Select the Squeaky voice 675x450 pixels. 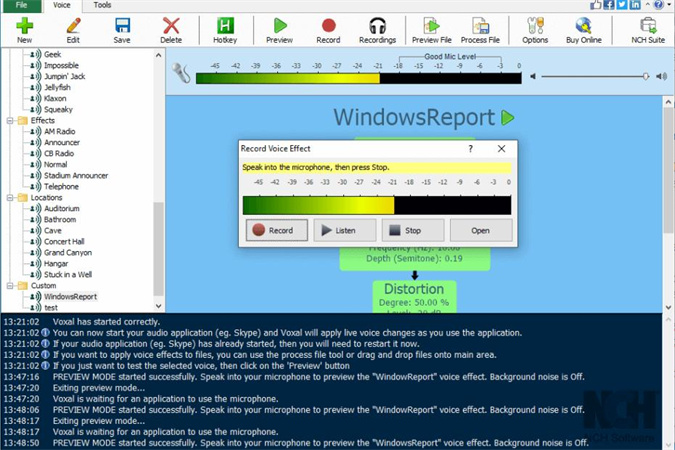tap(58, 109)
